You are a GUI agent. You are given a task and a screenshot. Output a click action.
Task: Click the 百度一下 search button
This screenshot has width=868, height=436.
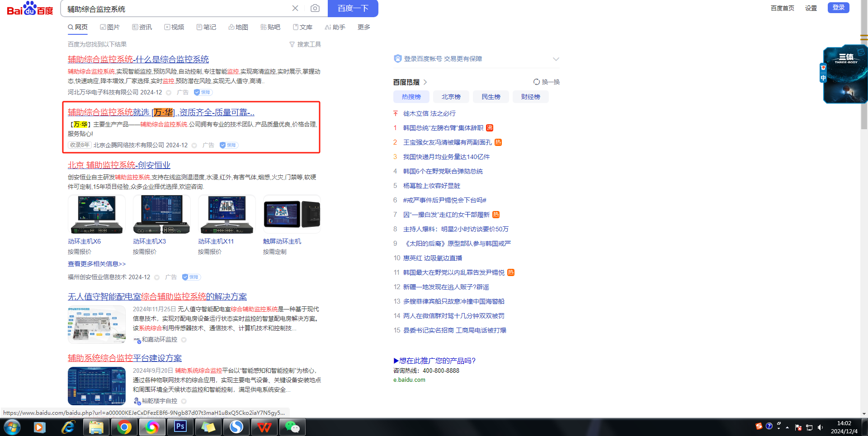353,9
